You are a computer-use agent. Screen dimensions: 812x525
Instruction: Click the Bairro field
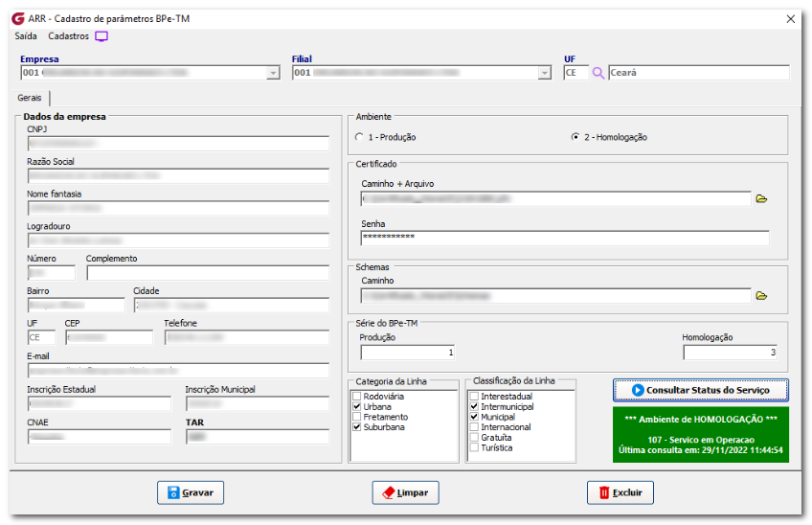click(x=77, y=306)
